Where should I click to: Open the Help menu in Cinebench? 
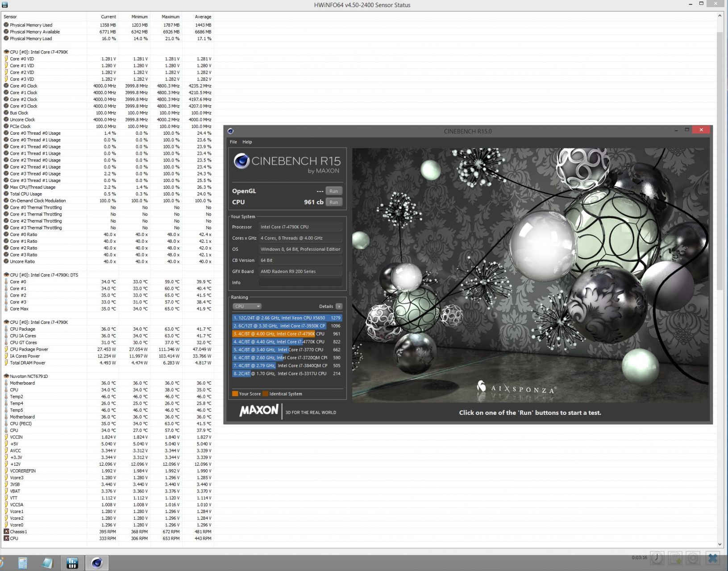tap(247, 142)
